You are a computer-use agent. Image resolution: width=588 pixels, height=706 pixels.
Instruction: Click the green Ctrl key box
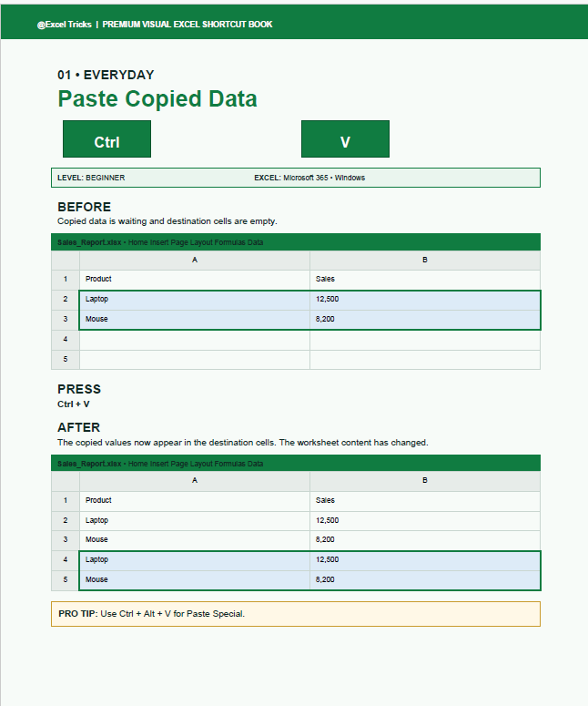106,138
